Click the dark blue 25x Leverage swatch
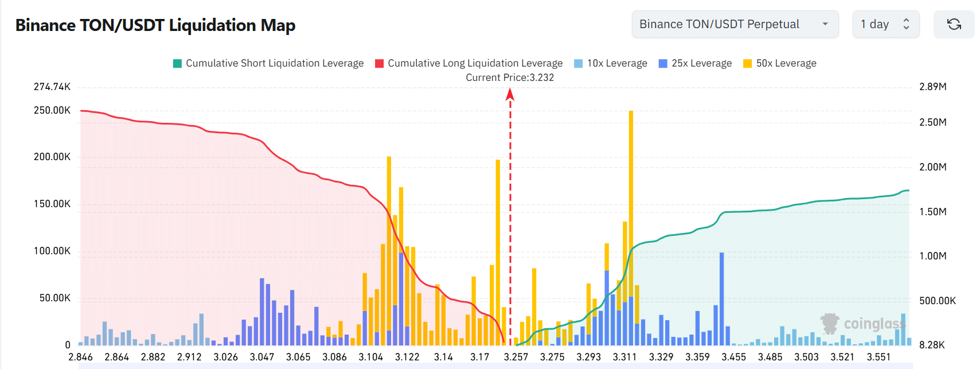 pos(663,63)
